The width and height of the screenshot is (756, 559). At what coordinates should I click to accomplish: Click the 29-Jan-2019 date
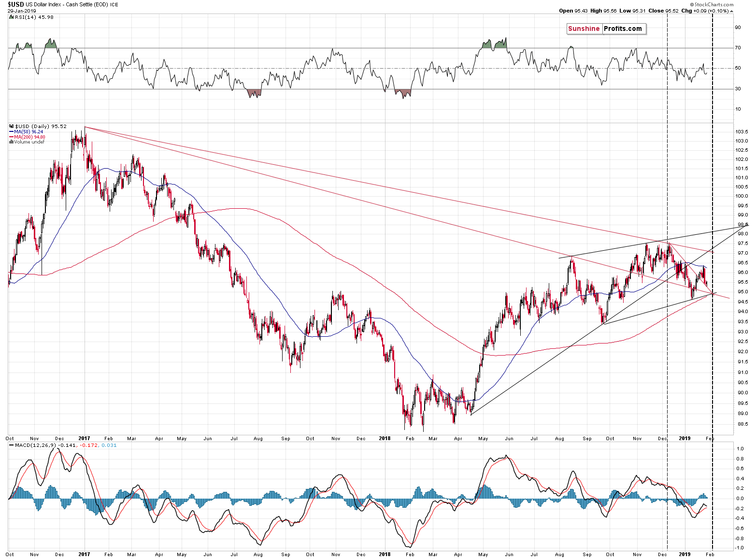pyautogui.click(x=22, y=11)
